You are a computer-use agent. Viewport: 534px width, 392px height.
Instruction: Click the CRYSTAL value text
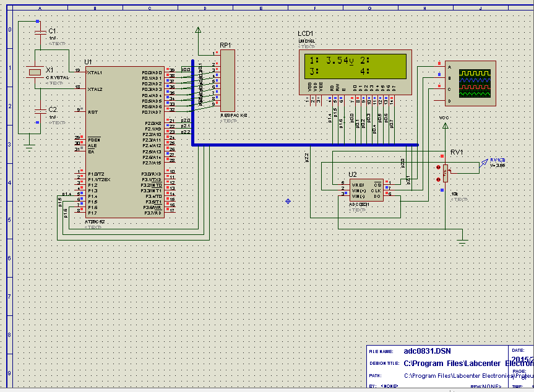(58, 77)
